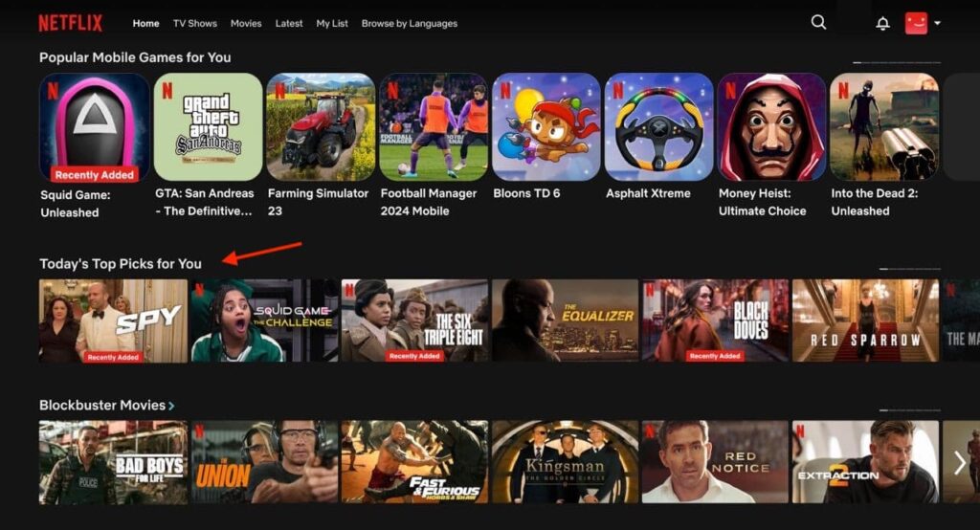Open the Bloons TD 6 monkey icon
The width and height of the screenshot is (980, 530).
[x=546, y=127]
